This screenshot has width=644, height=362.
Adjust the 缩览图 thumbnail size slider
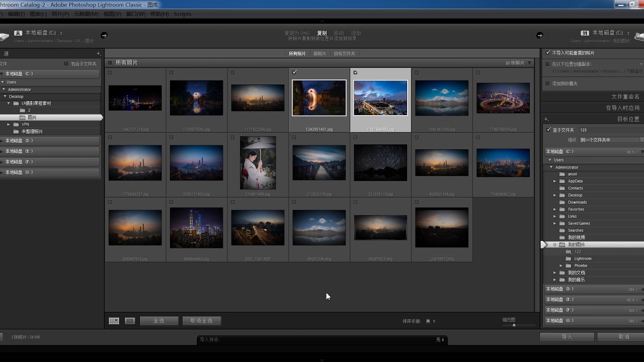(x=514, y=325)
